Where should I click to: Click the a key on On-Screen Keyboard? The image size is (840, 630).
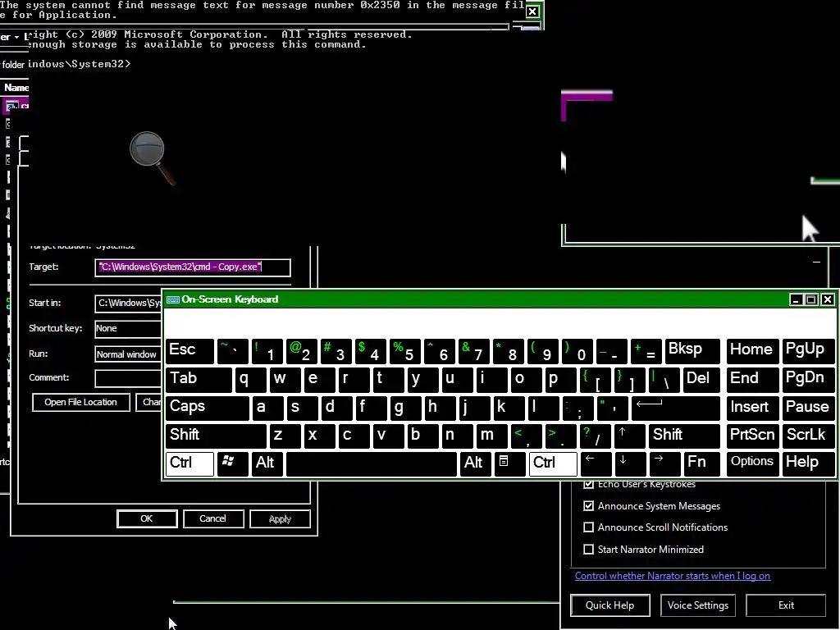coord(267,408)
